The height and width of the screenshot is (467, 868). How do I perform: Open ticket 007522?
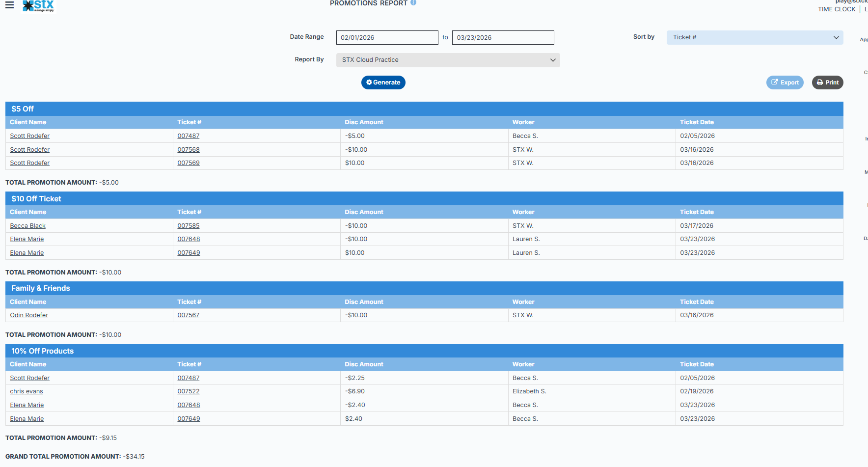[x=189, y=391]
